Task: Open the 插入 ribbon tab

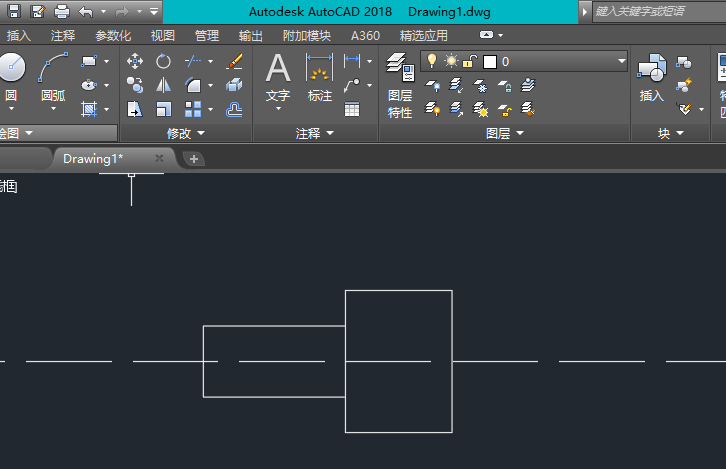Action: (19, 36)
